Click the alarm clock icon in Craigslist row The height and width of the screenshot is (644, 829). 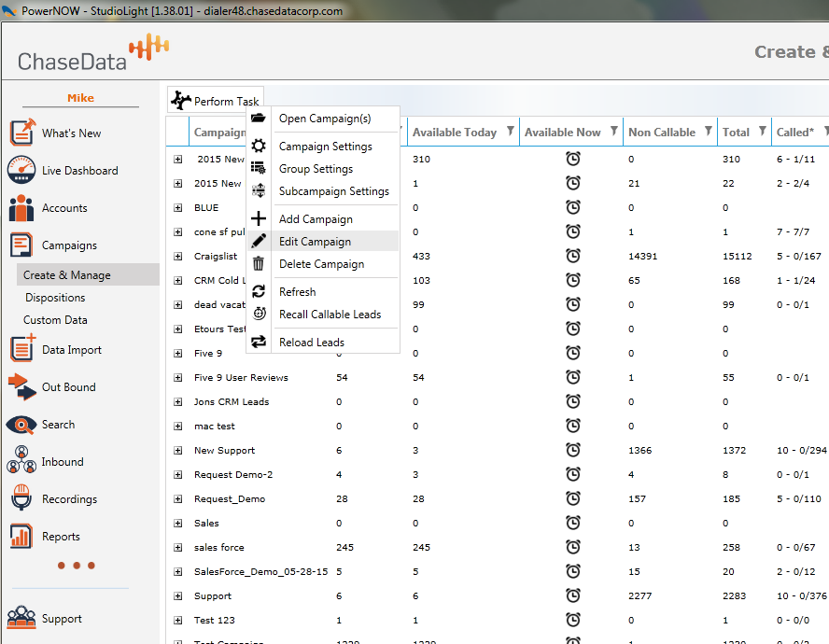(573, 257)
